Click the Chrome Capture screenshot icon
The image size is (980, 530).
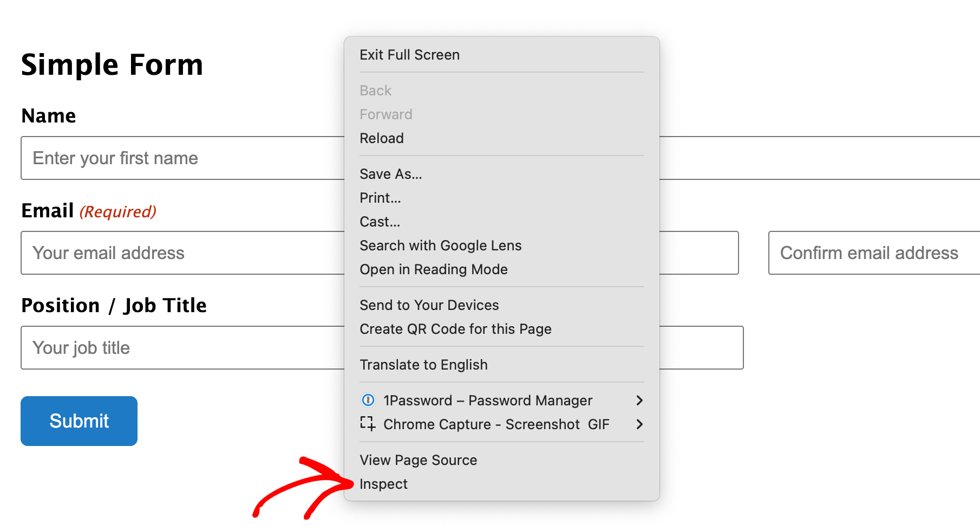[368, 424]
